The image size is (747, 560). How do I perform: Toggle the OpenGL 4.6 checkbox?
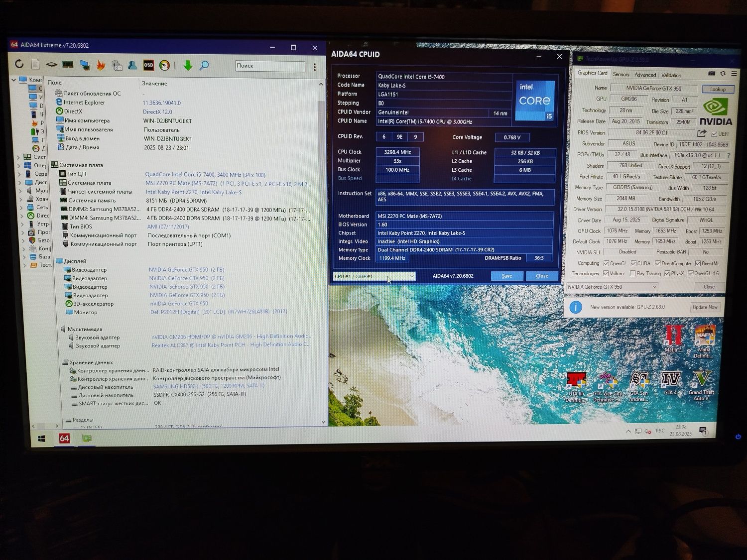691,273
